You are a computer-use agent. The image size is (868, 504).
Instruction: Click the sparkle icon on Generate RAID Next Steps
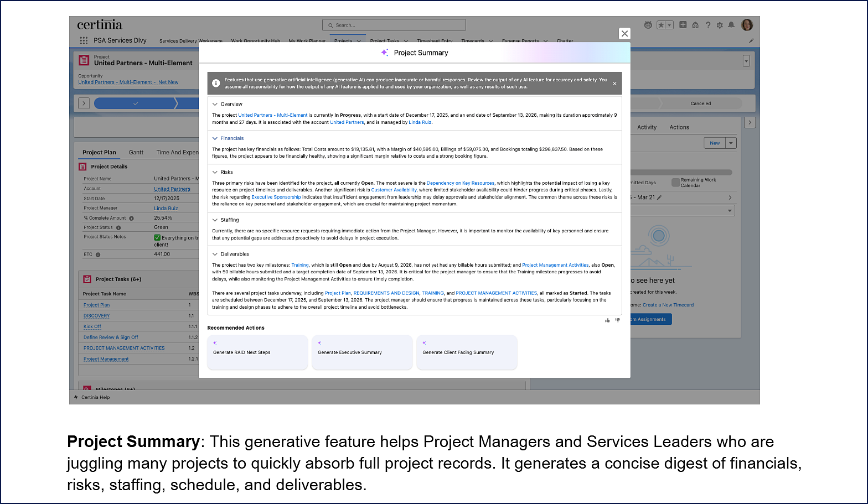coord(215,343)
